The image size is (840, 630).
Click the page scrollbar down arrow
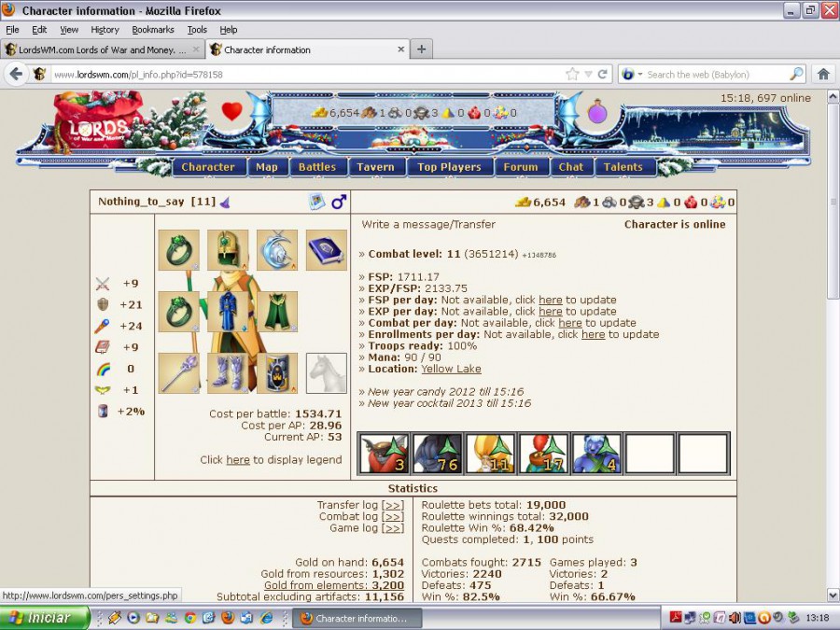[x=833, y=595]
